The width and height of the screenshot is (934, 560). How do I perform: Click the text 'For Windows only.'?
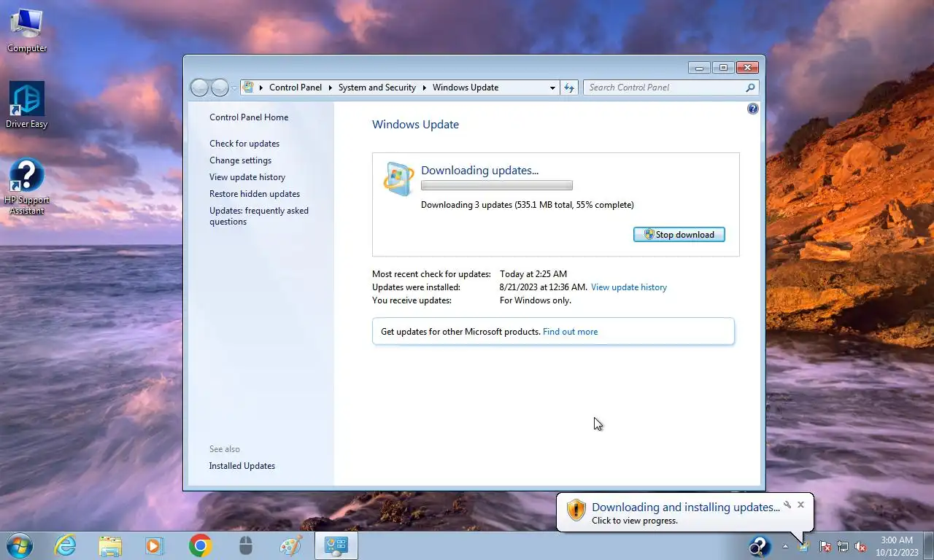point(536,300)
